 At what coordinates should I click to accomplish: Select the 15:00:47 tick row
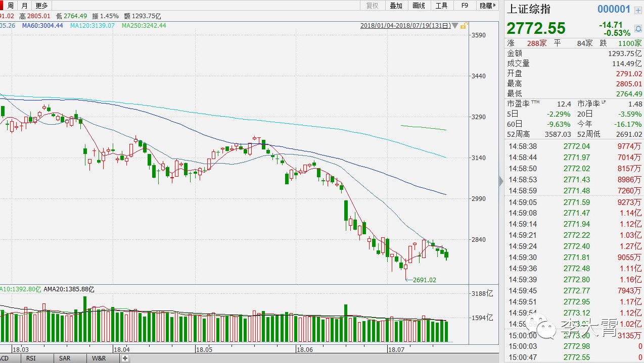tap(575, 357)
